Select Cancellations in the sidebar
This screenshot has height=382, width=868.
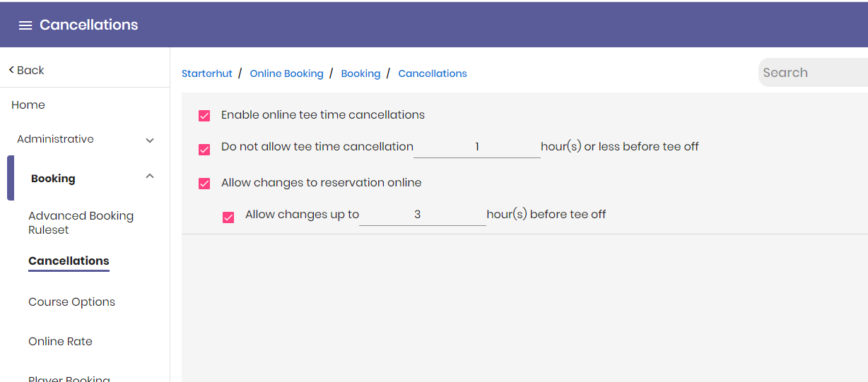[69, 261]
